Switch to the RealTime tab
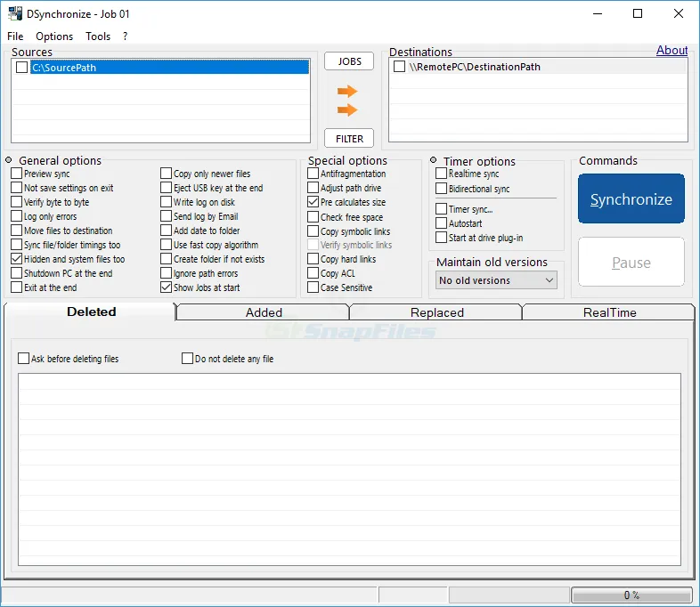Viewport: 700px width, 607px height. [x=609, y=312]
